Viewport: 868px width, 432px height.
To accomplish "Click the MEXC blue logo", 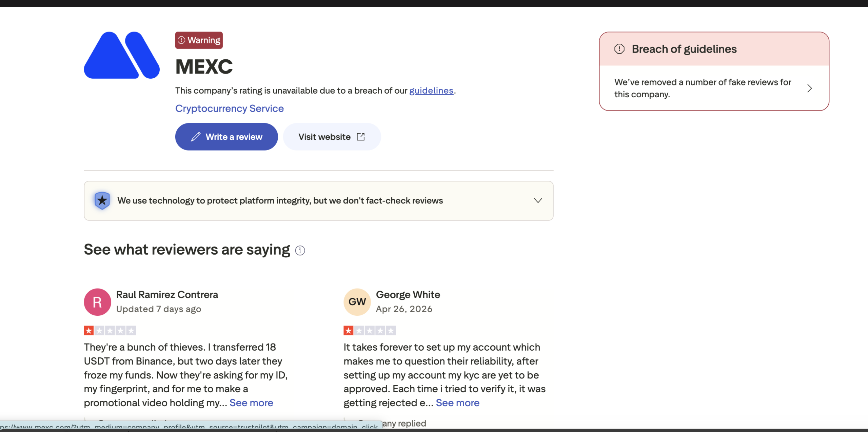I will click(122, 55).
